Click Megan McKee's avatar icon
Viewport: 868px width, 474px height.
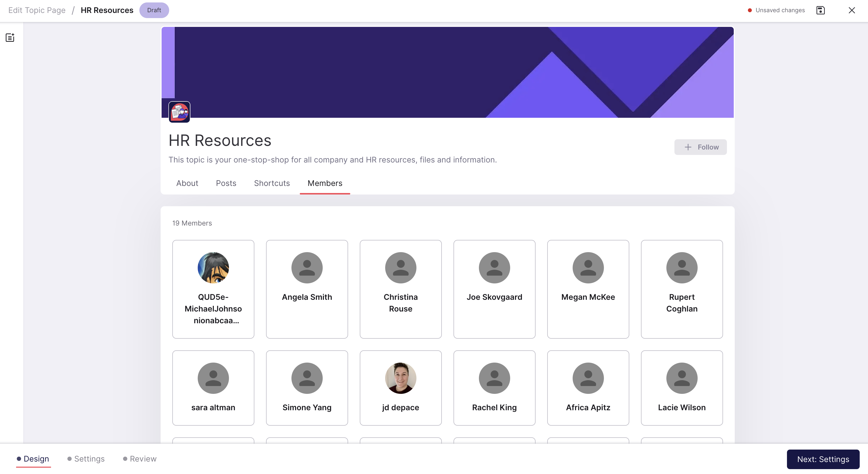(x=588, y=268)
